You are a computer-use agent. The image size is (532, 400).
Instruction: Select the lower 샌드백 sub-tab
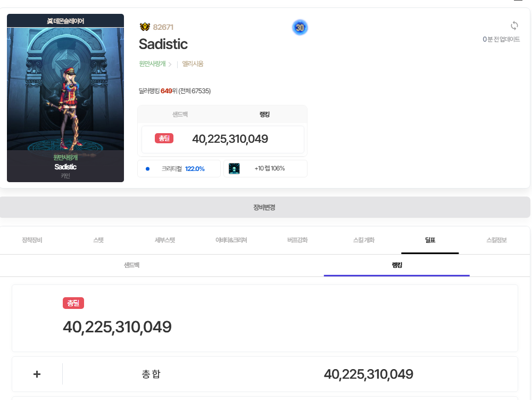(131, 265)
